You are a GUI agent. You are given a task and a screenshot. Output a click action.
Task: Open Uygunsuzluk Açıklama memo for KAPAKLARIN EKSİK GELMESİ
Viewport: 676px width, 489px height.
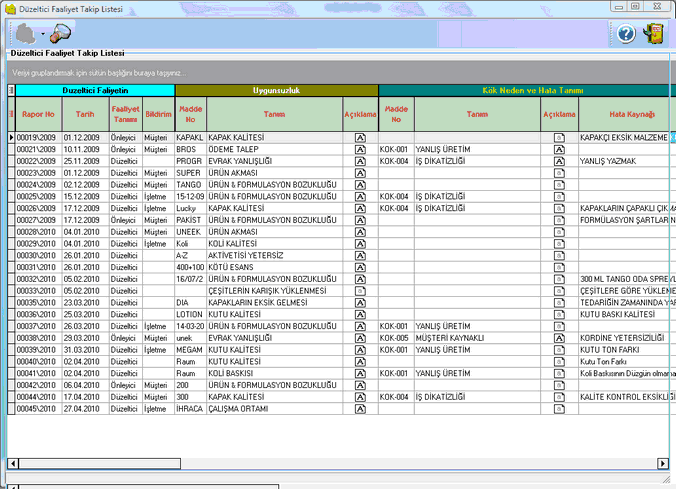coord(360,303)
